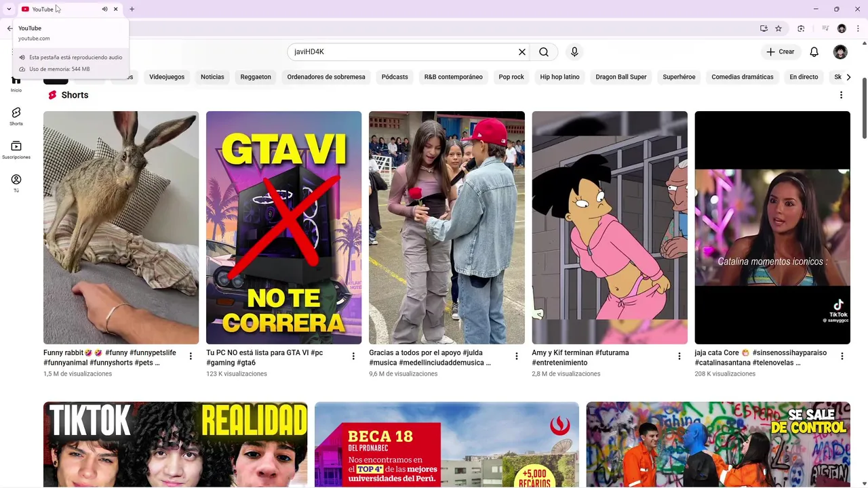Select the Dragon Ball Super chip
This screenshot has height=488, width=868.
621,77
